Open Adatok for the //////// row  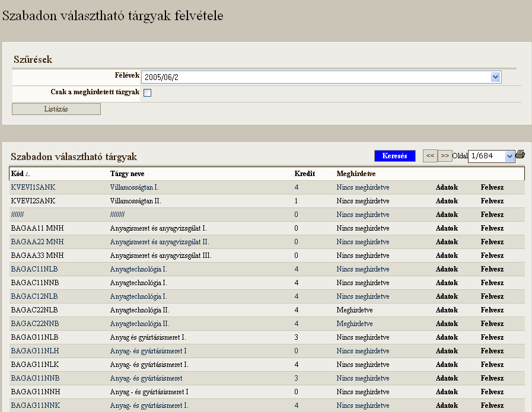coord(447,215)
